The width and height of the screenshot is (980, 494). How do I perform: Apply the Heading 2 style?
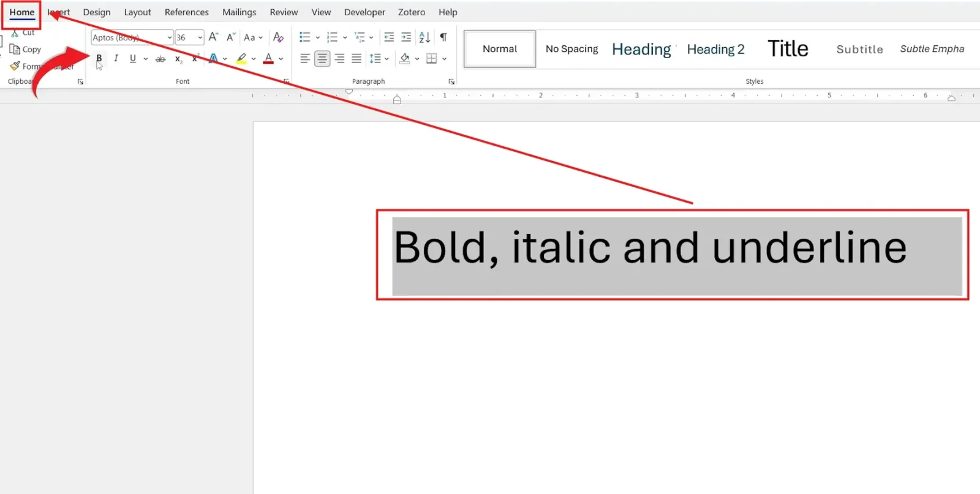coord(715,49)
